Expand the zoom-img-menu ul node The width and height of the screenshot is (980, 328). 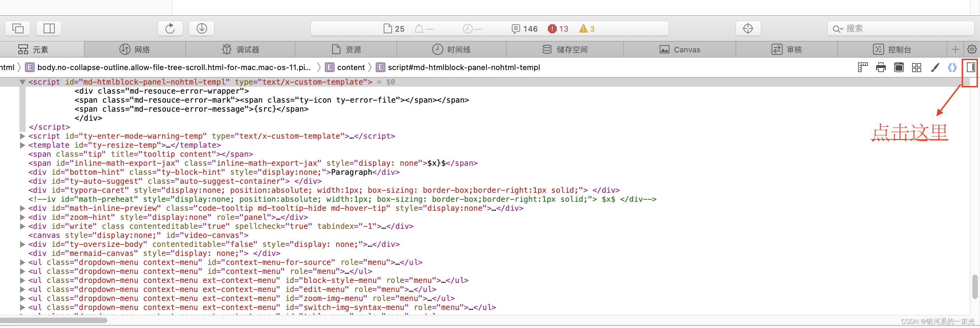(x=23, y=298)
